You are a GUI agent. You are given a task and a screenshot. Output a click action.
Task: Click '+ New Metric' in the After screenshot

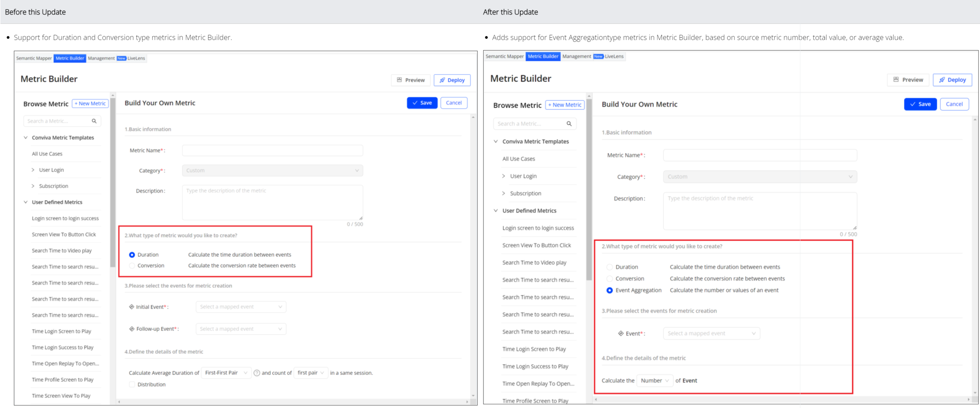coord(565,105)
